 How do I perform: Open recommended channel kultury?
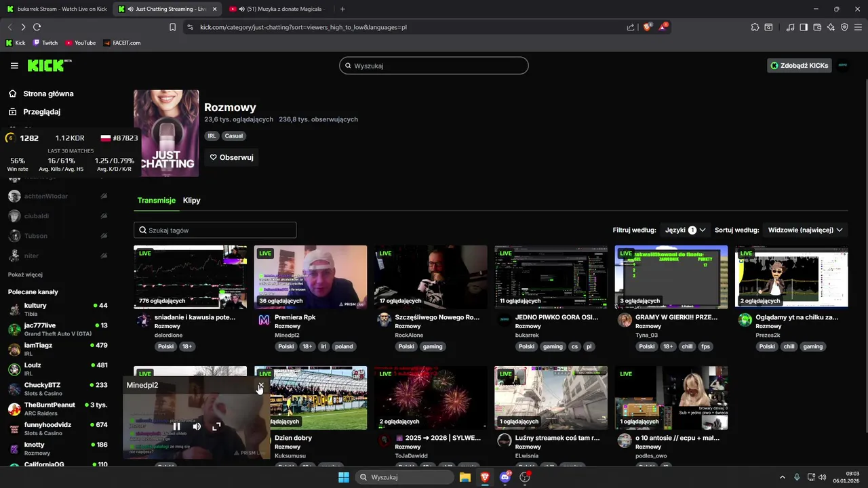tap(58, 309)
